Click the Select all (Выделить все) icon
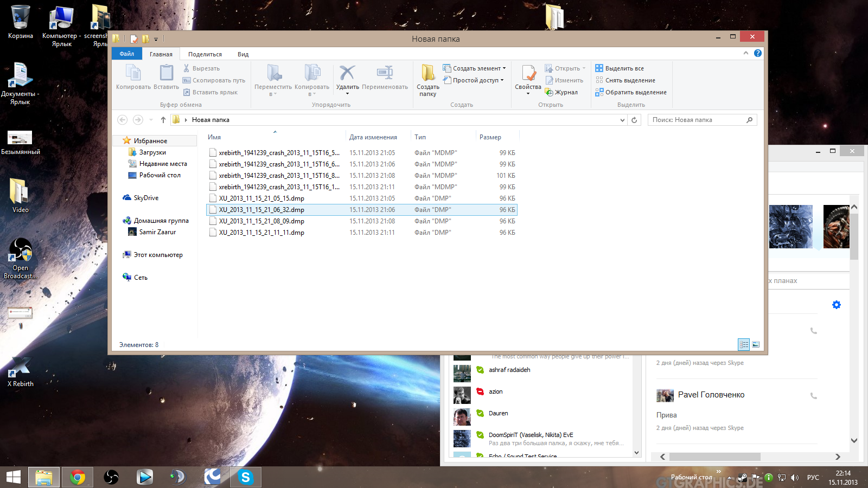868x488 pixels. tap(599, 68)
